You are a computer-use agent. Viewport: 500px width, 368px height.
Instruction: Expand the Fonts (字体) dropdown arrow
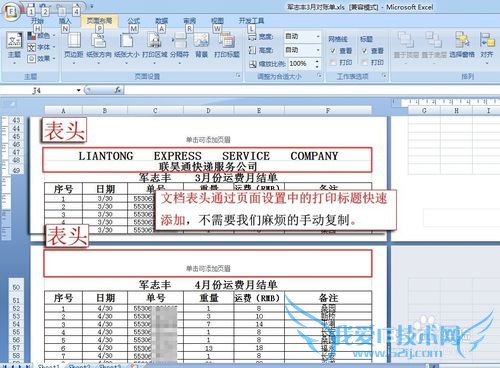(x=54, y=47)
